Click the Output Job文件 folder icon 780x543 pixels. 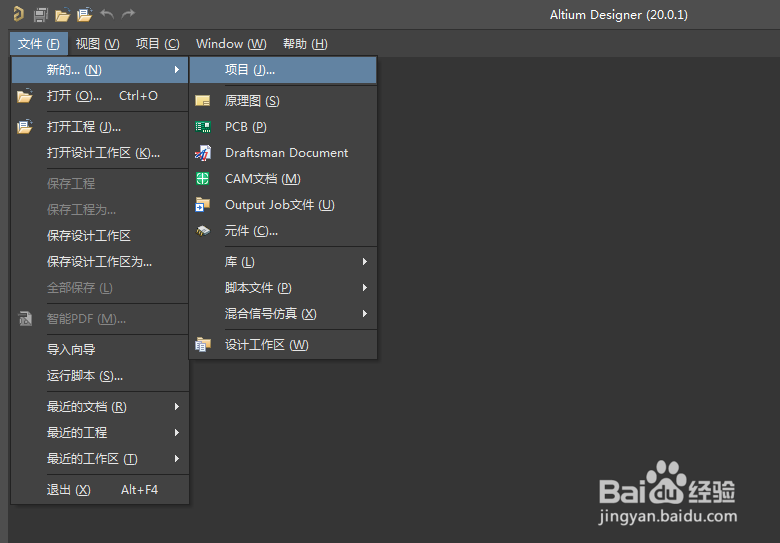(x=202, y=204)
